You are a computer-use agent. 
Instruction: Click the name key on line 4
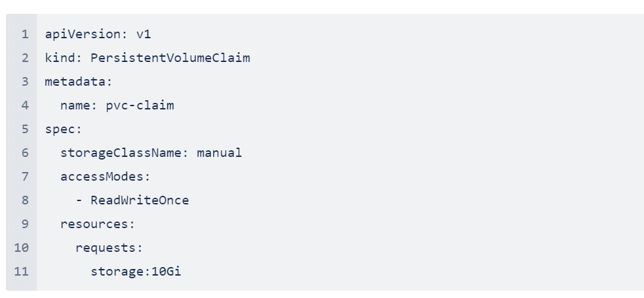(x=75, y=105)
